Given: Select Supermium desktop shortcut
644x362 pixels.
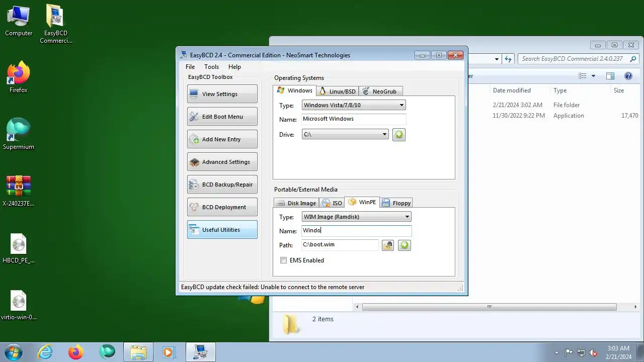Looking at the screenshot, I should click(x=19, y=134).
